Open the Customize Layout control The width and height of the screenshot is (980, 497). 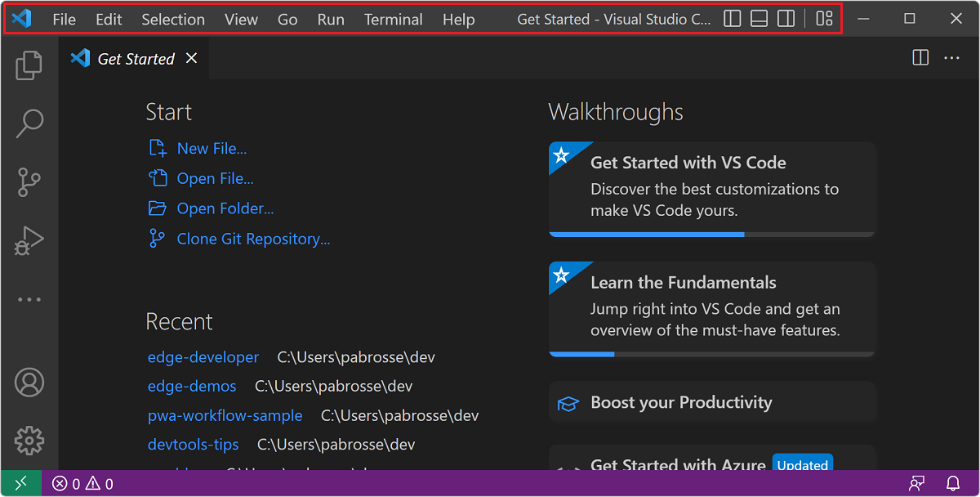pyautogui.click(x=823, y=18)
